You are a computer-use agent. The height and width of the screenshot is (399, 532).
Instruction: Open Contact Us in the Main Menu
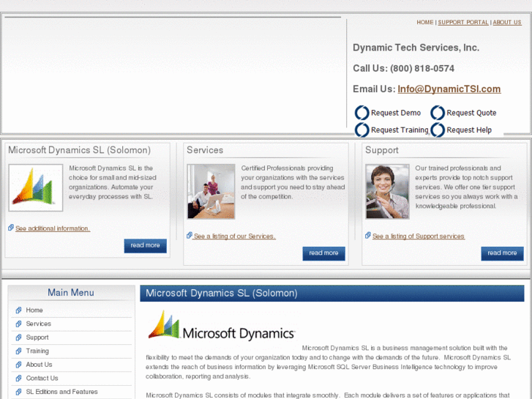42,378
